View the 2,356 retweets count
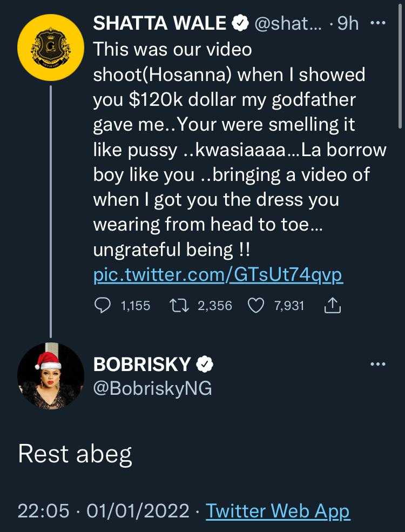 (214, 306)
